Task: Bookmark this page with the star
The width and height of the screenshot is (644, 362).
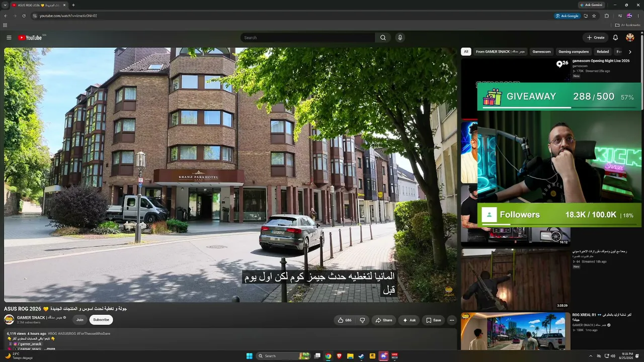Action: pos(594,16)
